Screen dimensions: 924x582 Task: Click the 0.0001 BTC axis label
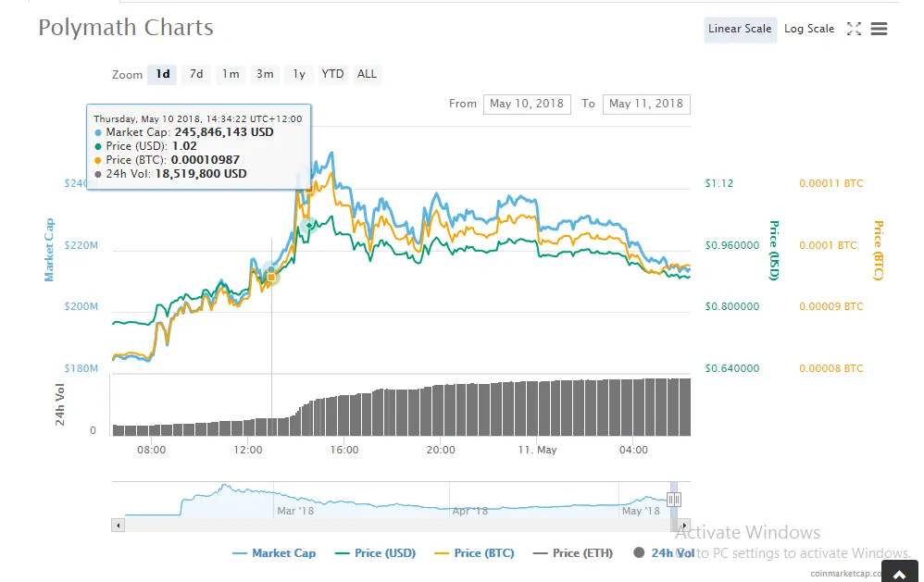(x=828, y=245)
